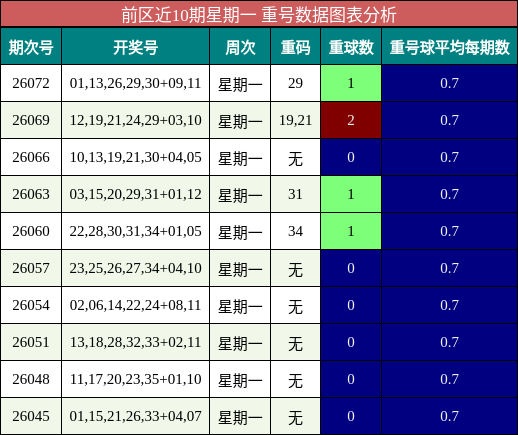Click repeat code 29 in row 26072
The width and height of the screenshot is (518, 435).
click(x=295, y=83)
